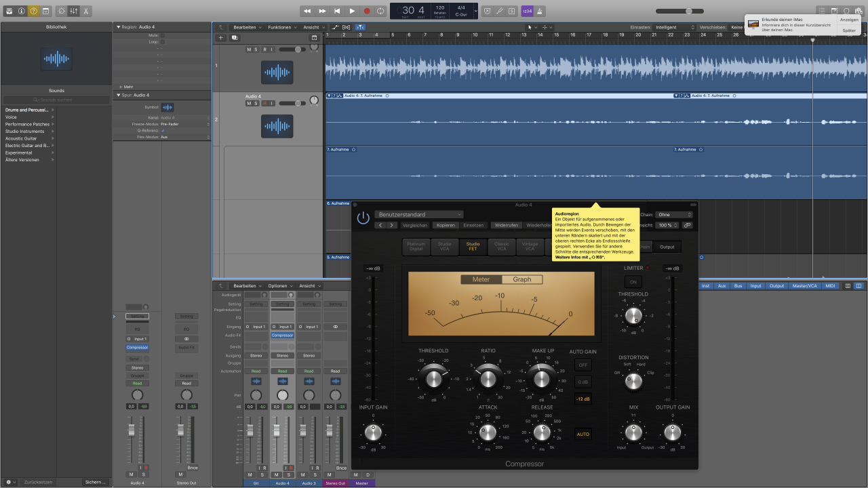Click the Widerrufen button in Compressor
The width and height of the screenshot is (868, 488).
pos(506,225)
